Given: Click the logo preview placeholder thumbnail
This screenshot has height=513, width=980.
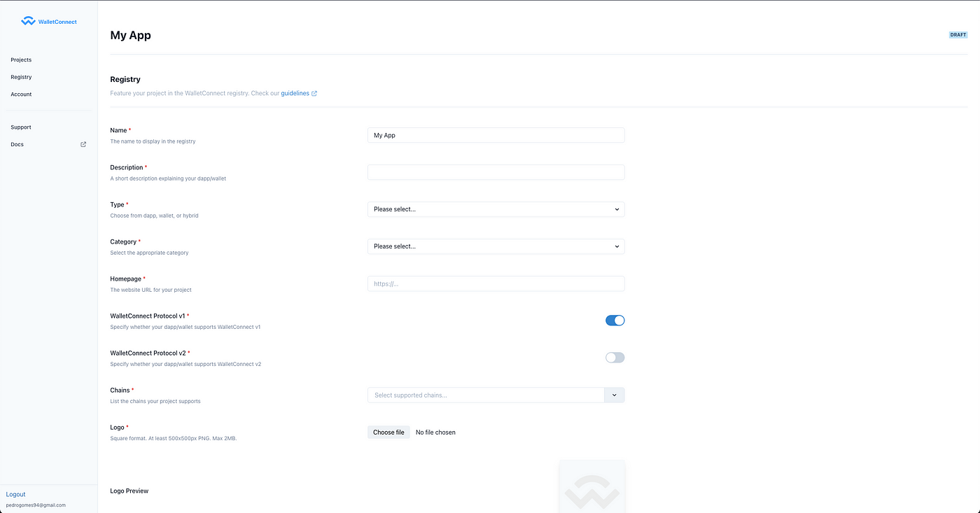Looking at the screenshot, I should pos(592,486).
